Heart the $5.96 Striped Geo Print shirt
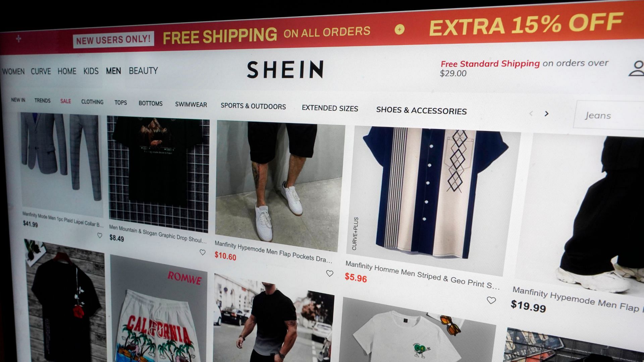The height and width of the screenshot is (362, 644). [491, 300]
